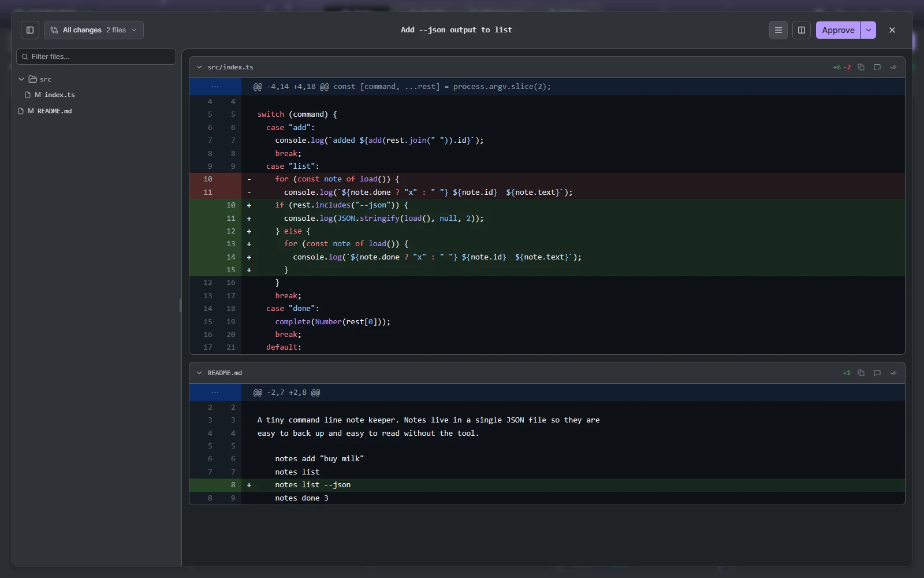Screen dimensions: 924x578
Task: Close the review dialog
Action: [892, 30]
